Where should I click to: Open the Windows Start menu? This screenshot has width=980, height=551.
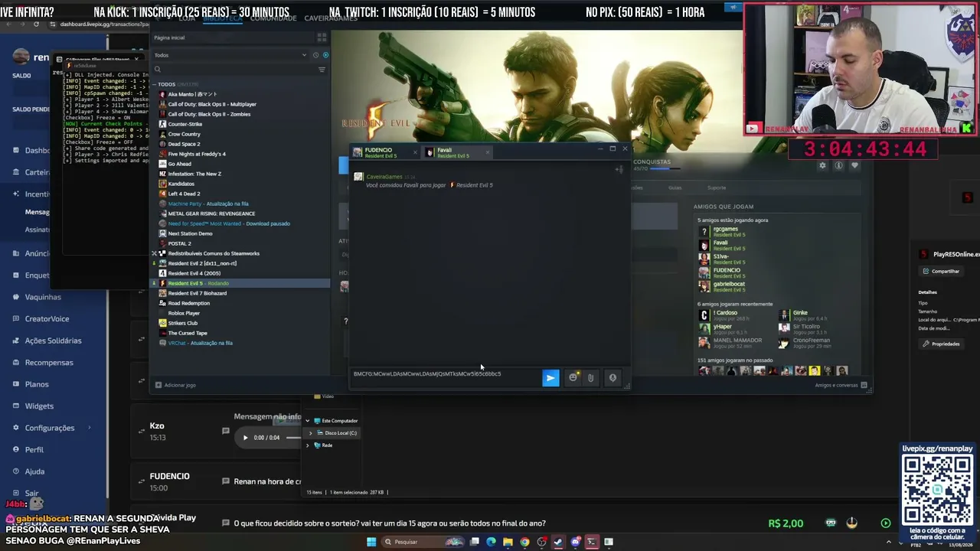coord(371,542)
